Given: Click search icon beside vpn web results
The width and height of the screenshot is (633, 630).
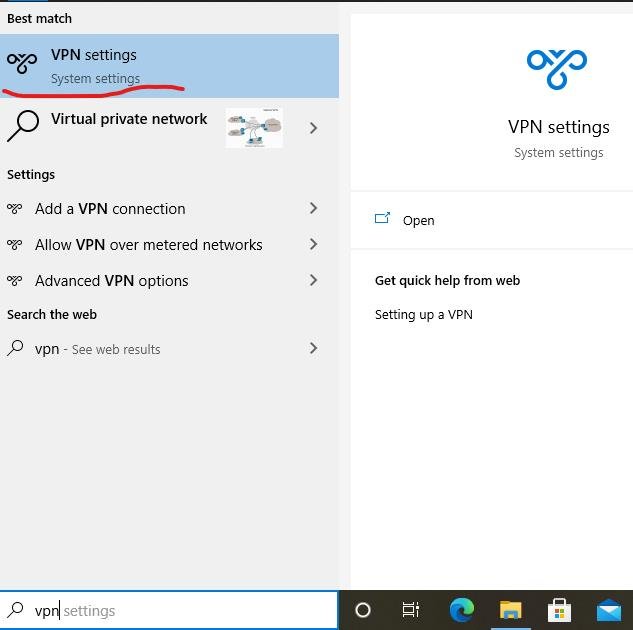Looking at the screenshot, I should (x=15, y=348).
